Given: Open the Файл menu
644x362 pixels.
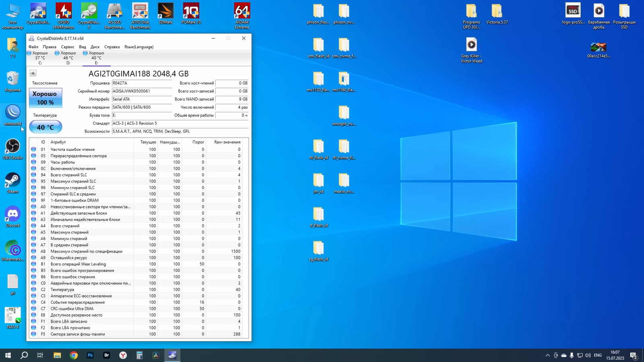Looking at the screenshot, I should pyautogui.click(x=33, y=47).
